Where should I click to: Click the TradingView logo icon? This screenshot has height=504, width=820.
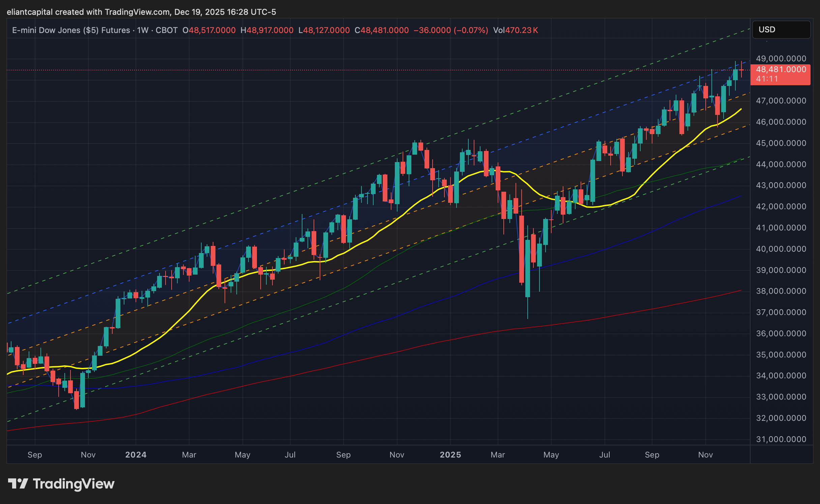point(18,484)
